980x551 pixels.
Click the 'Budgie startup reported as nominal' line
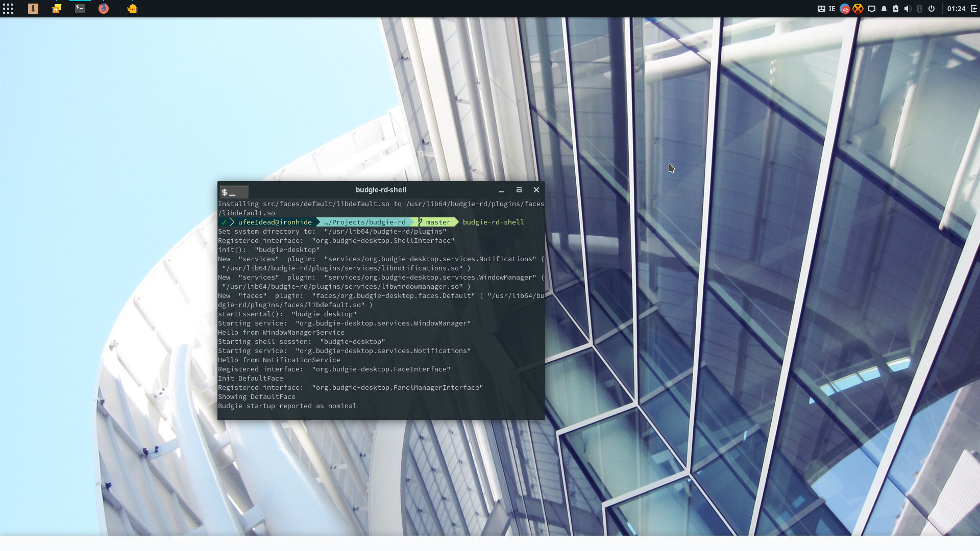287,406
